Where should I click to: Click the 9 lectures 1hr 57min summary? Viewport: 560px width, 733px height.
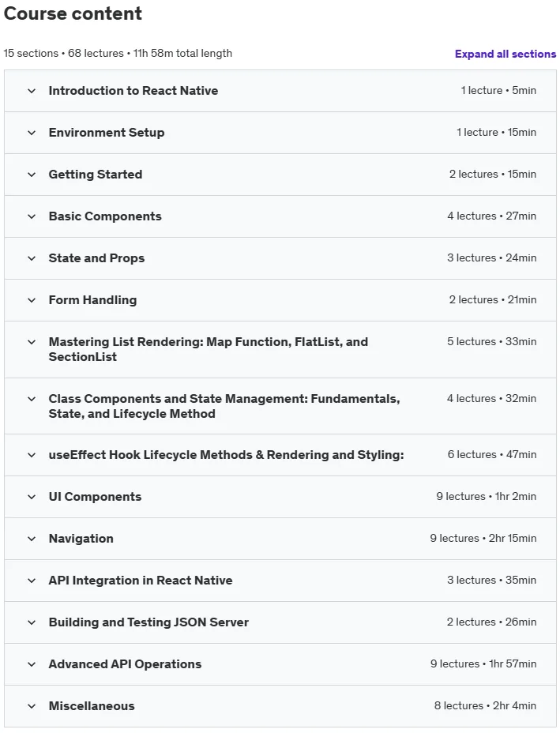pos(483,663)
